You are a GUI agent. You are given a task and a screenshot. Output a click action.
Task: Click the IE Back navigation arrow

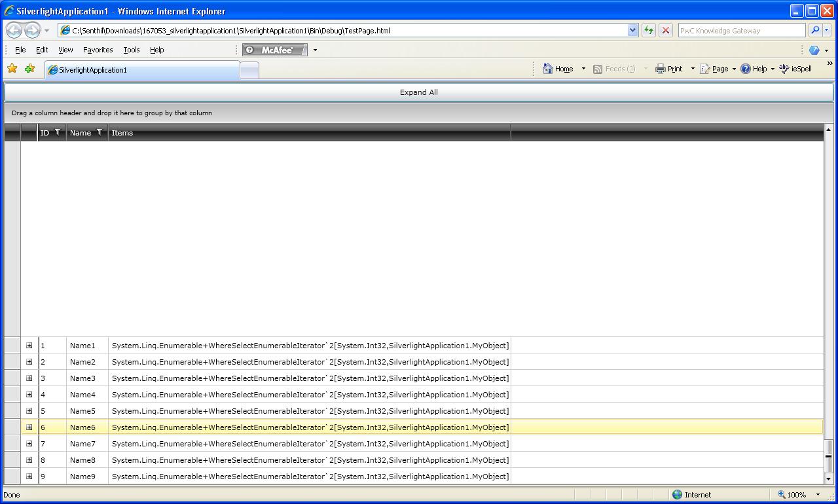point(14,30)
